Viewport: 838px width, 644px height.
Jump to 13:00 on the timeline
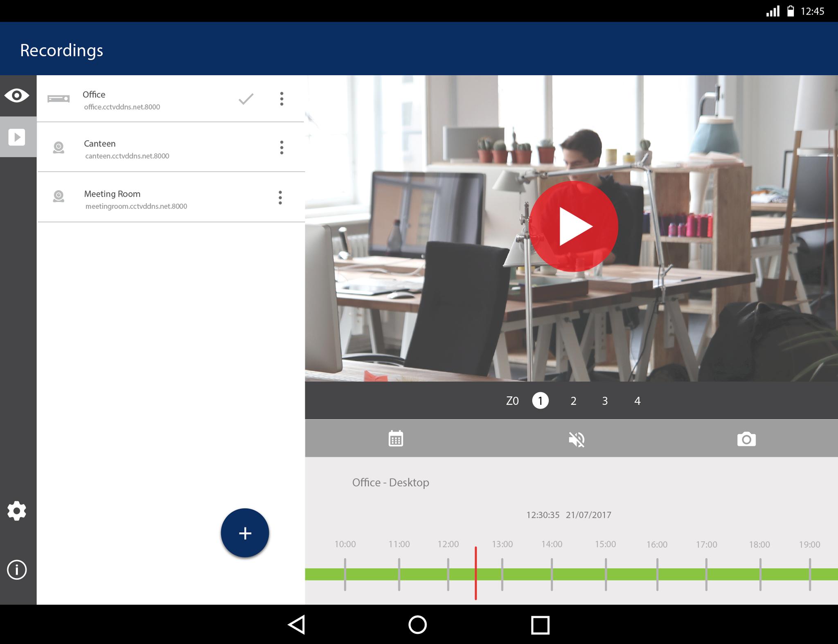(x=502, y=544)
